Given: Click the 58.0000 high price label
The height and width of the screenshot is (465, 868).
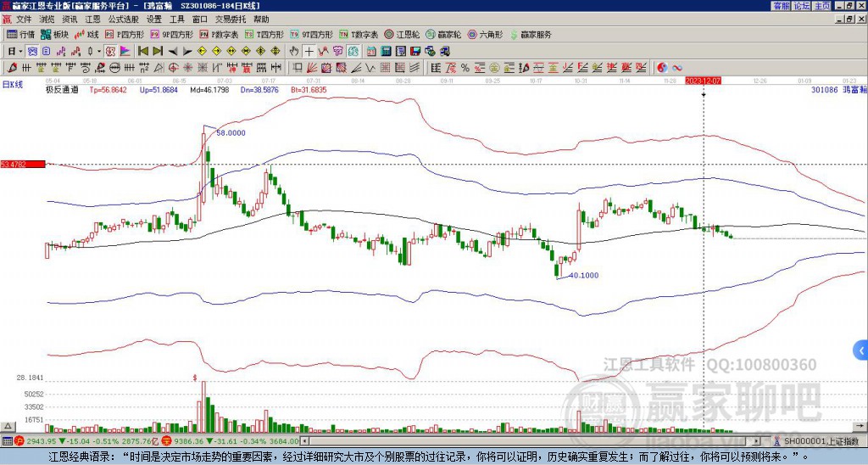Looking at the screenshot, I should pyautogui.click(x=231, y=133).
